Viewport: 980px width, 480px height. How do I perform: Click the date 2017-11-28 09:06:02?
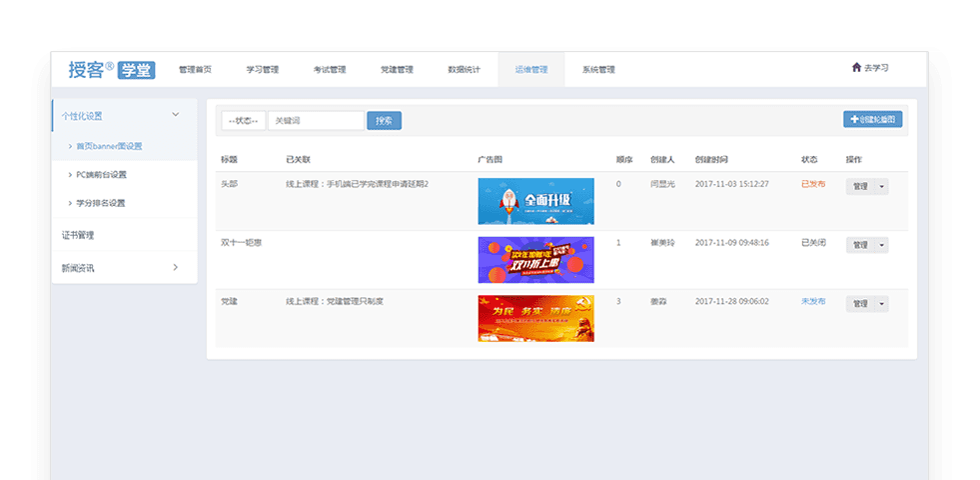click(732, 301)
